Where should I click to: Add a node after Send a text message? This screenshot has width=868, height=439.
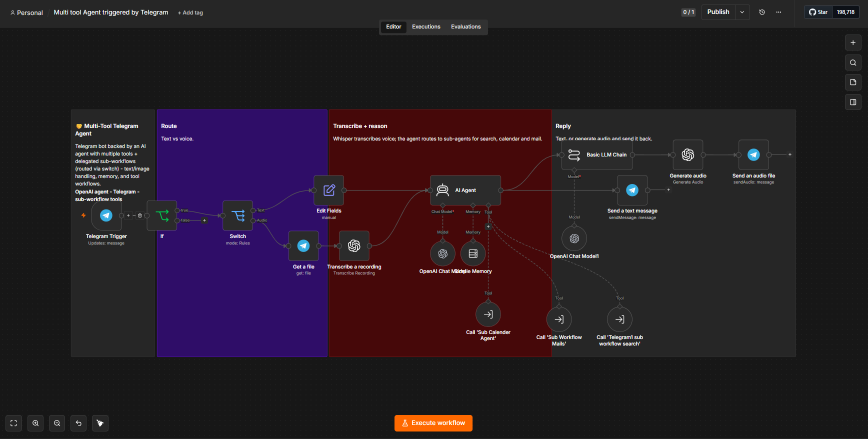pos(668,190)
